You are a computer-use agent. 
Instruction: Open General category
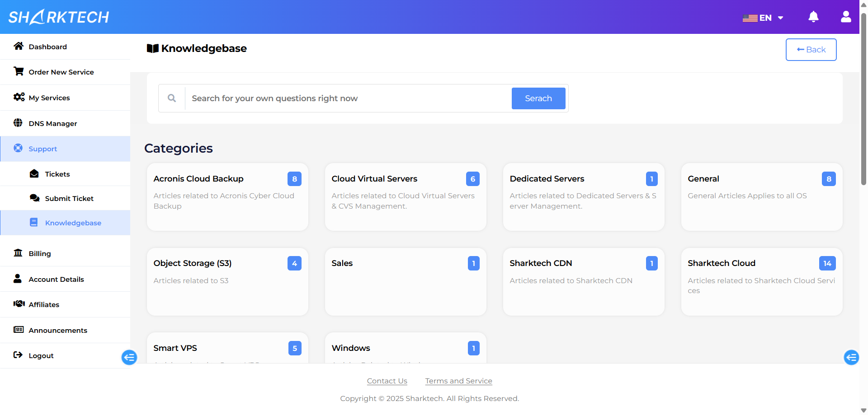tap(762, 197)
